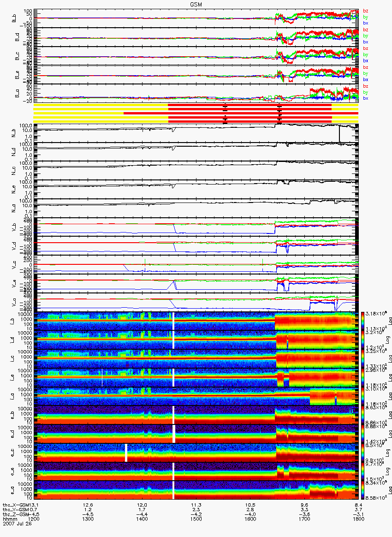Click the 1500 time tick label

coord(196,519)
